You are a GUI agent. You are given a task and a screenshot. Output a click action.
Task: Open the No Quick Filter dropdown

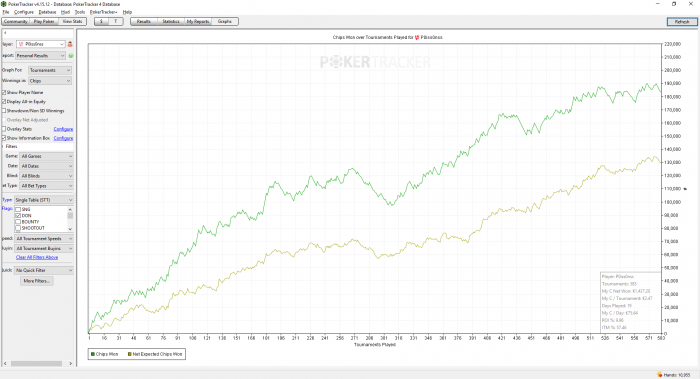point(44,271)
